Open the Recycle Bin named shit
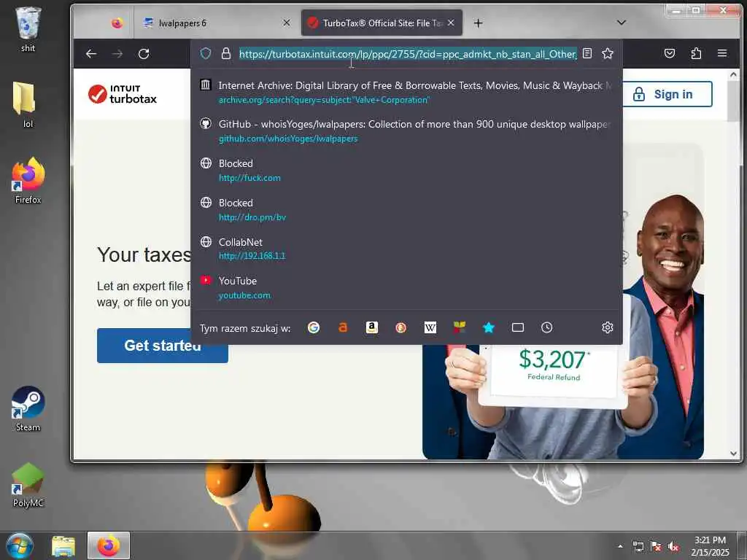This screenshot has height=560, width=747. [28, 28]
